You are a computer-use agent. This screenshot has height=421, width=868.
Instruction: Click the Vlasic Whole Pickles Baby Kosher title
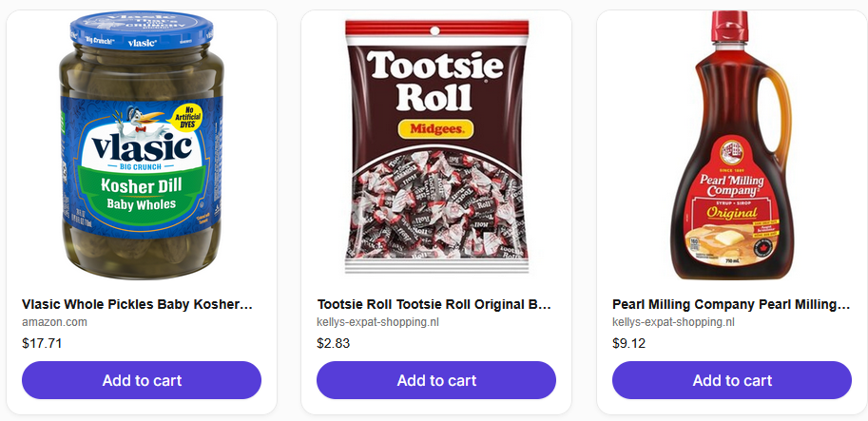137,304
